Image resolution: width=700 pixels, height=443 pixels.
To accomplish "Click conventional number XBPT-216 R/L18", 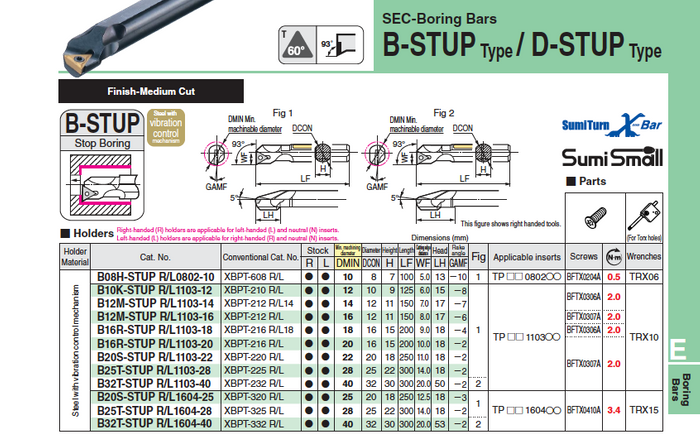I will 258,330.
